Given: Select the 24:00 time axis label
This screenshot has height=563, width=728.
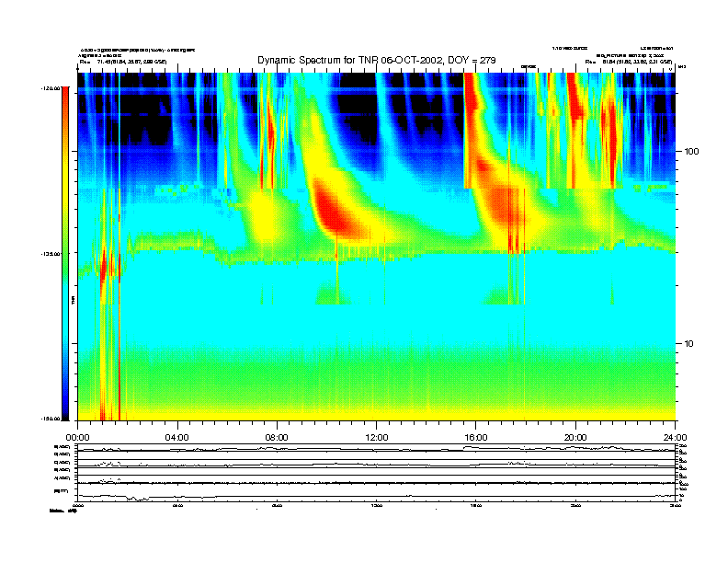Looking at the screenshot, I should click(675, 438).
